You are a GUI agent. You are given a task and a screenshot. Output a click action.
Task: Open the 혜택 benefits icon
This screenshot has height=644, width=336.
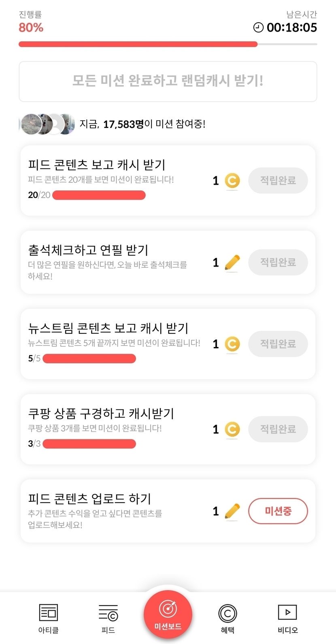coord(228,613)
